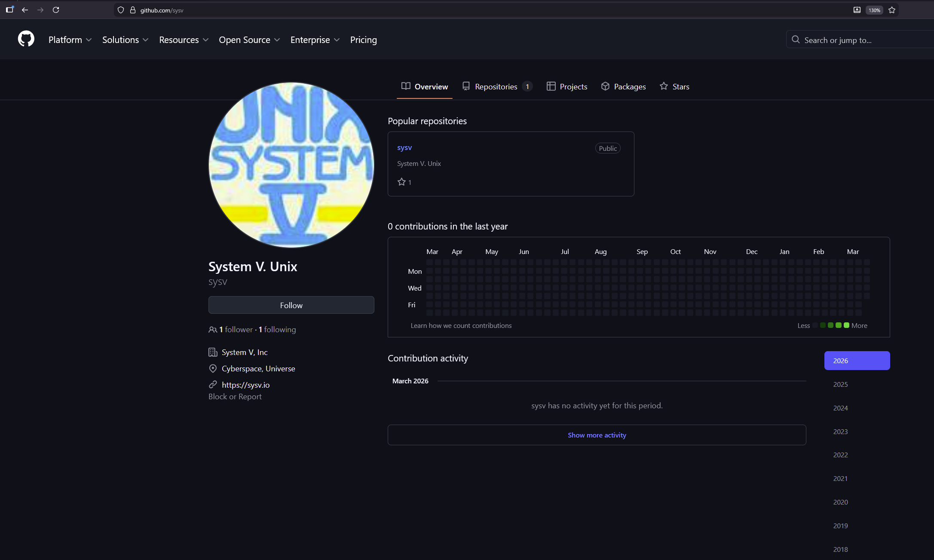Open the https://sysv.io link

pyautogui.click(x=245, y=385)
